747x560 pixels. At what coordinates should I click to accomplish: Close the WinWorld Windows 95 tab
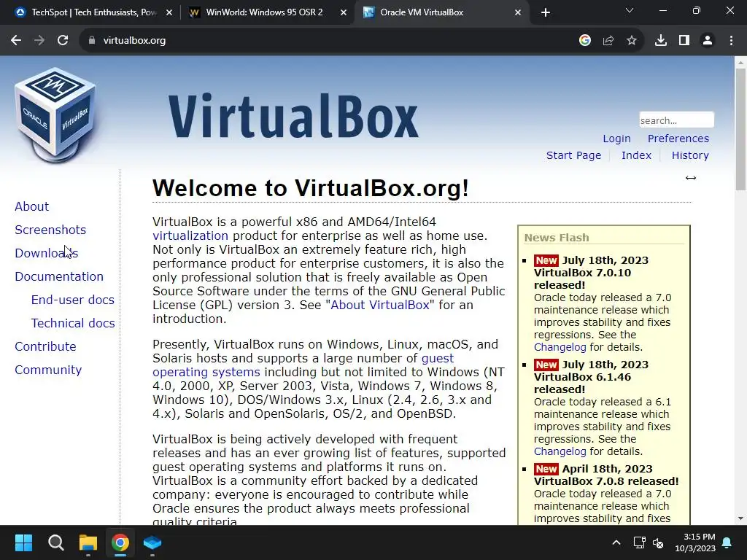(344, 13)
